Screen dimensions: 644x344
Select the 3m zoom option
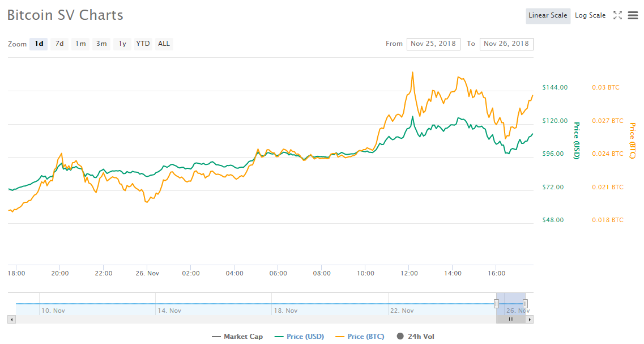tap(101, 44)
